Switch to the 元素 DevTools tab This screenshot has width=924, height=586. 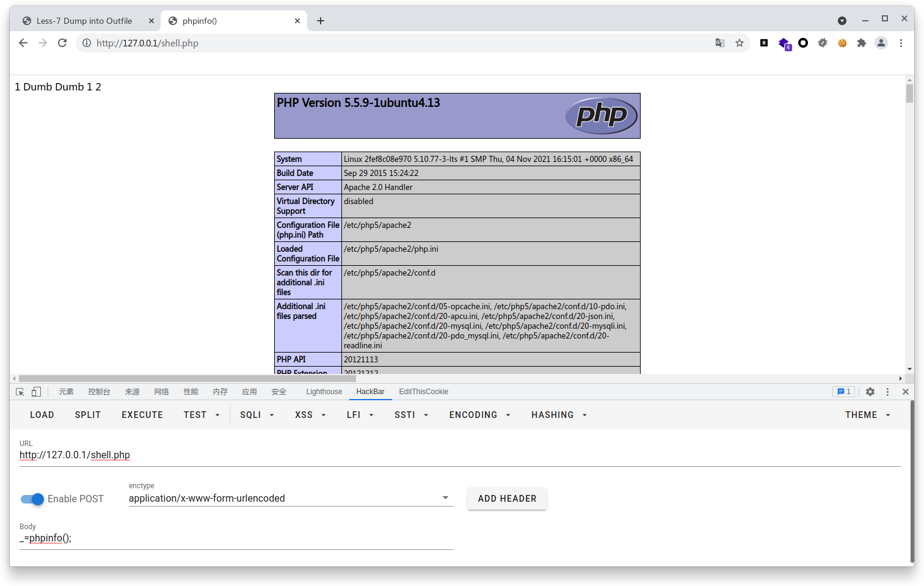[66, 392]
